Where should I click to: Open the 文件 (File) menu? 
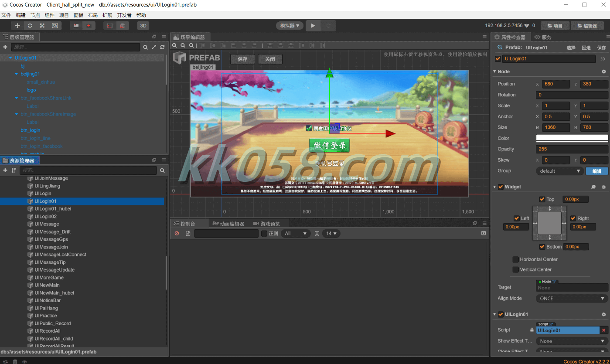pos(6,15)
